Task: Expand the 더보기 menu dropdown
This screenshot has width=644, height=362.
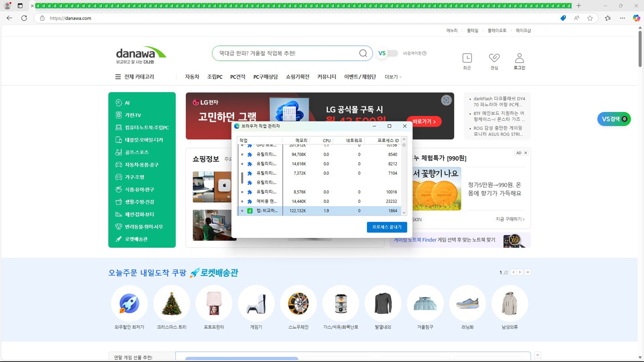Action: 393,77
